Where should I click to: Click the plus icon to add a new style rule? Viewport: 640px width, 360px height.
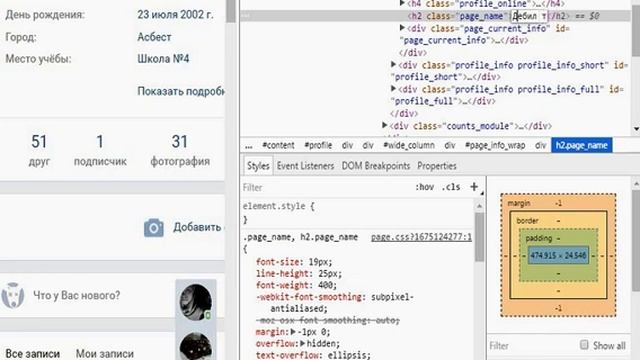[x=473, y=187]
